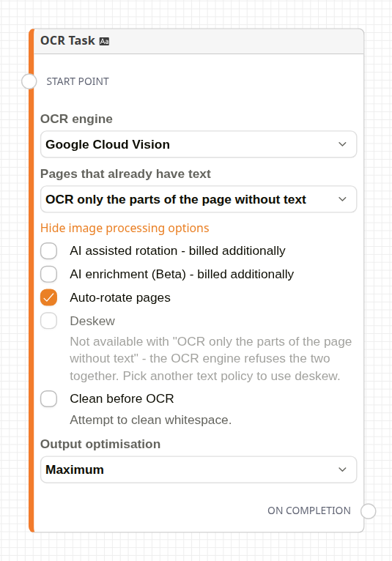The width and height of the screenshot is (392, 561).
Task: Click the START POINT label
Action: coord(78,81)
